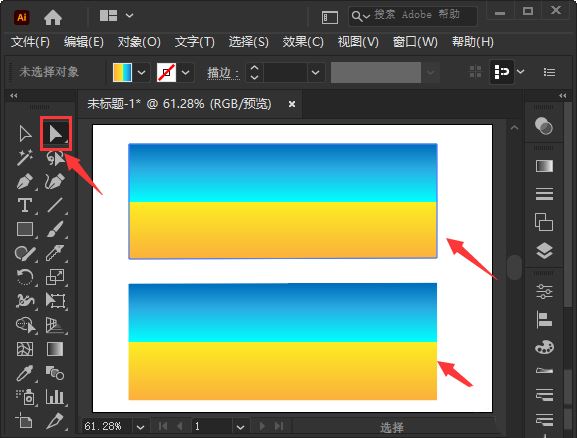Select the Line Segment tool
Image resolution: width=577 pixels, height=438 pixels.
point(55,205)
